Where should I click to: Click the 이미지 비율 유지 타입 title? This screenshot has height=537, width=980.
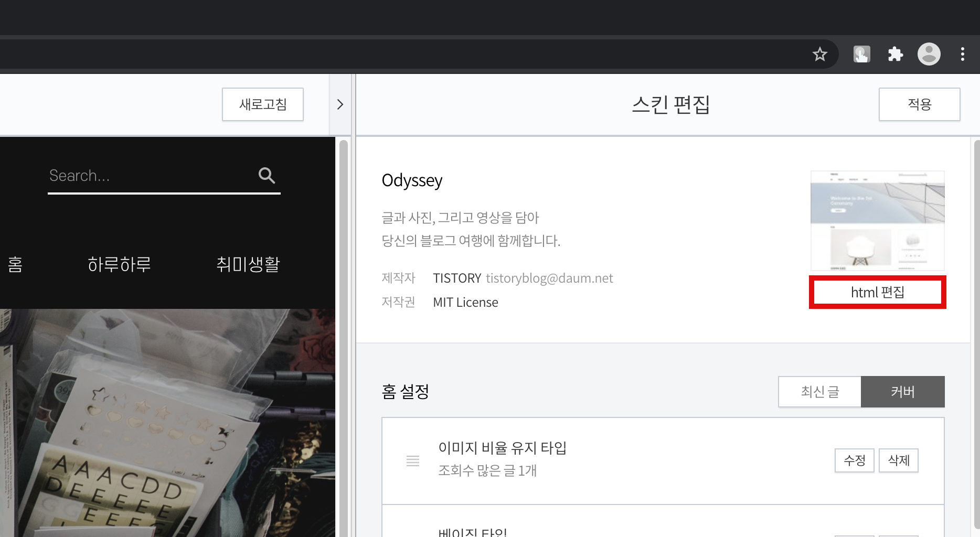point(503,448)
